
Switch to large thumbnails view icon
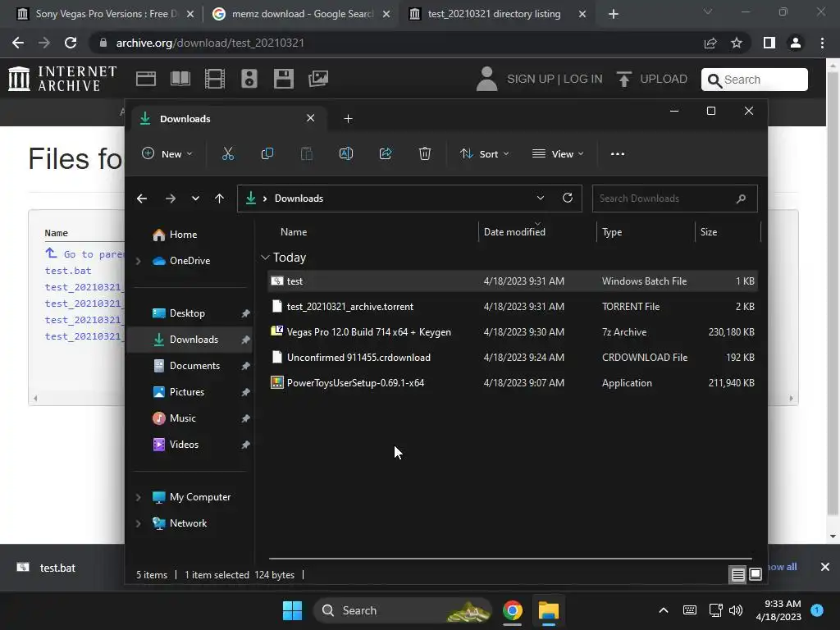(x=756, y=575)
